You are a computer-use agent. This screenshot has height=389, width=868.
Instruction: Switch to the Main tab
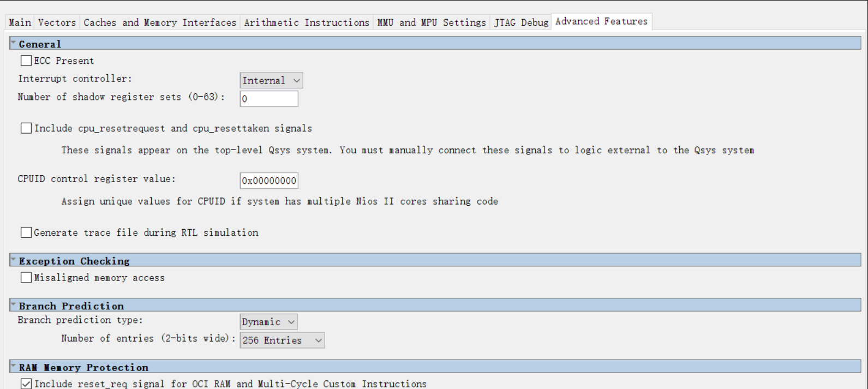click(x=20, y=22)
